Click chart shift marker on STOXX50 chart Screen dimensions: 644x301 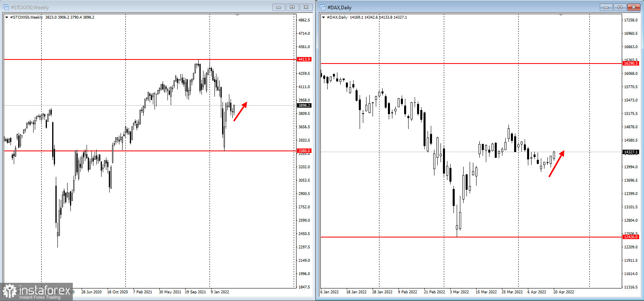coord(237,15)
